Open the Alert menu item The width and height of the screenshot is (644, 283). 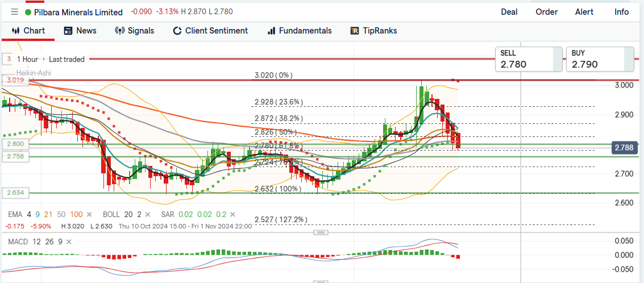point(584,12)
